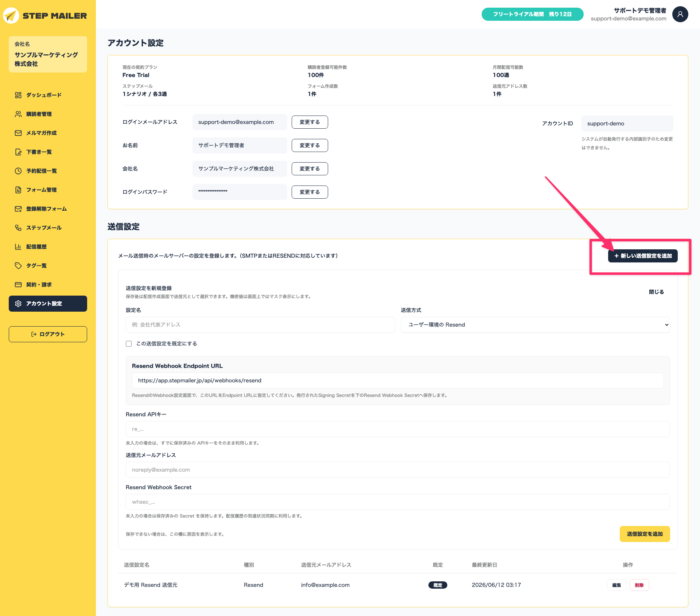Open drafts via the 下書き一覧 icon

click(x=18, y=152)
